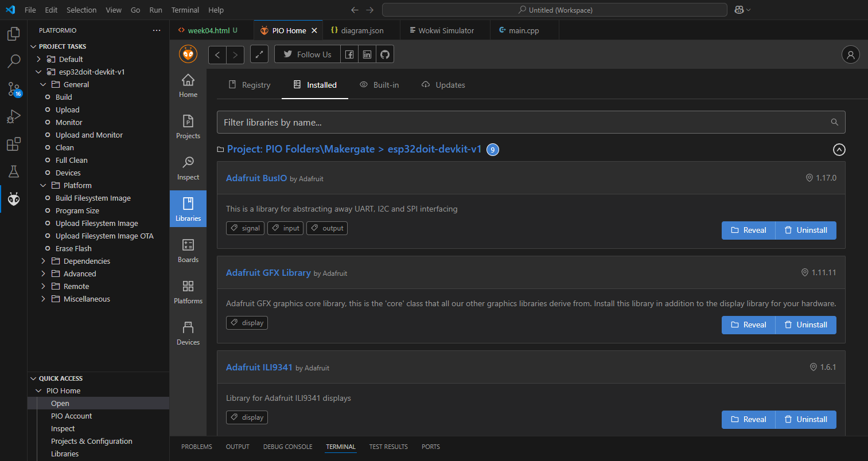Uninstall the Adafruit ILI9341 library

(x=806, y=419)
